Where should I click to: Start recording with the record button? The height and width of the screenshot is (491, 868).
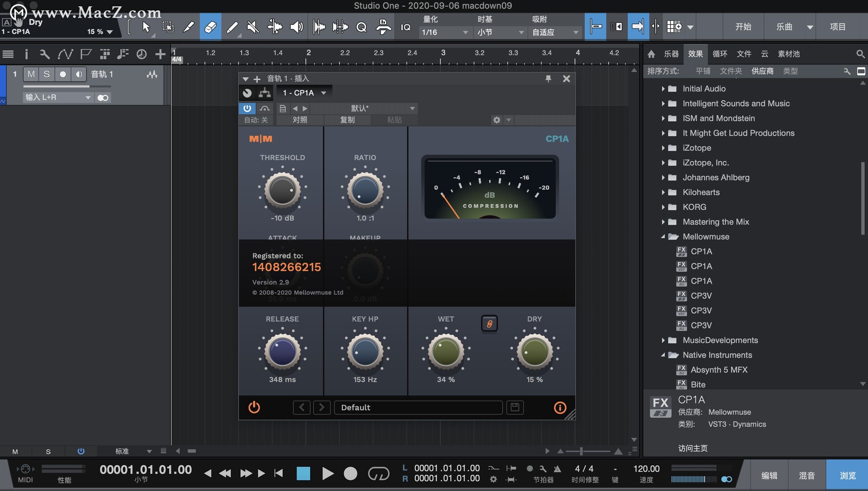coord(350,473)
